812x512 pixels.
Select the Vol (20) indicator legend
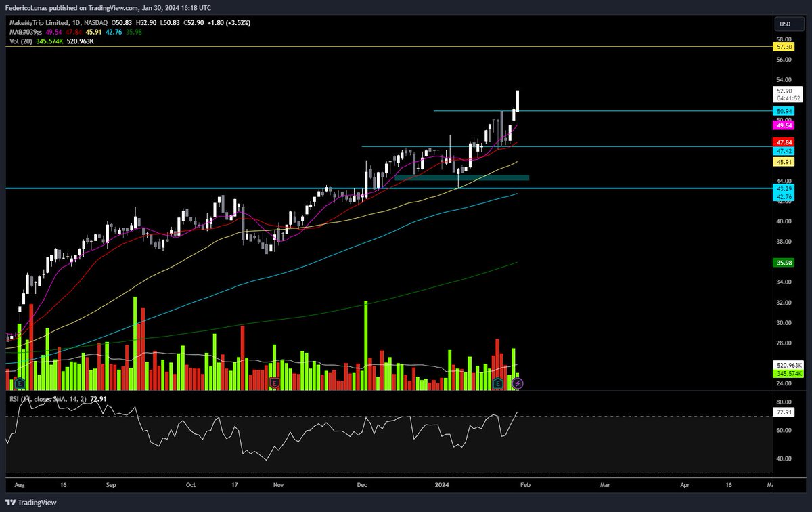pyautogui.click(x=22, y=41)
